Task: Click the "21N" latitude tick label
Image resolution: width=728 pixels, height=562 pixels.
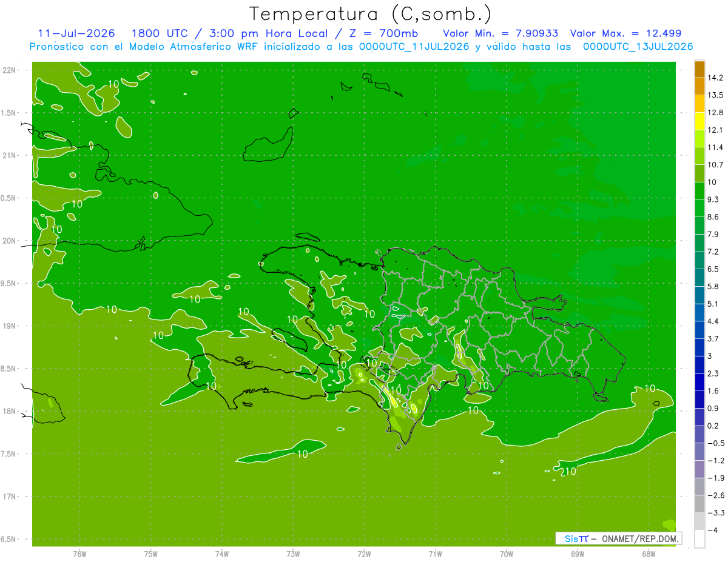Action: point(10,155)
